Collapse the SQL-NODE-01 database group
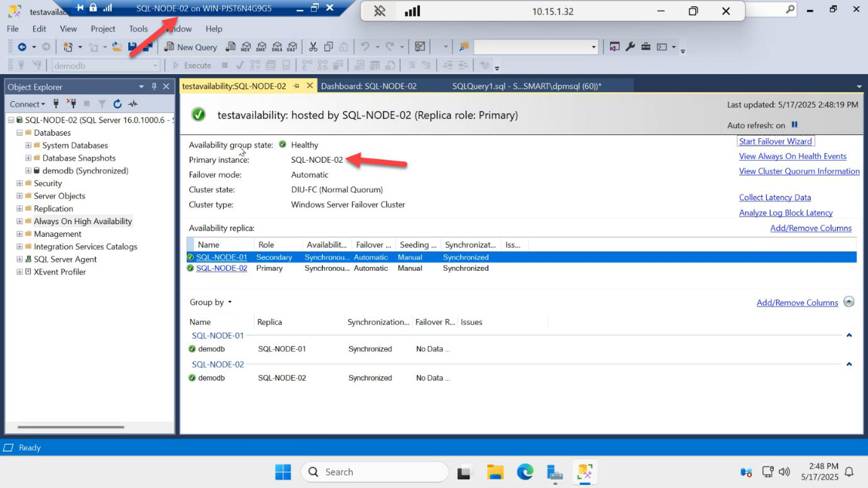 [849, 335]
